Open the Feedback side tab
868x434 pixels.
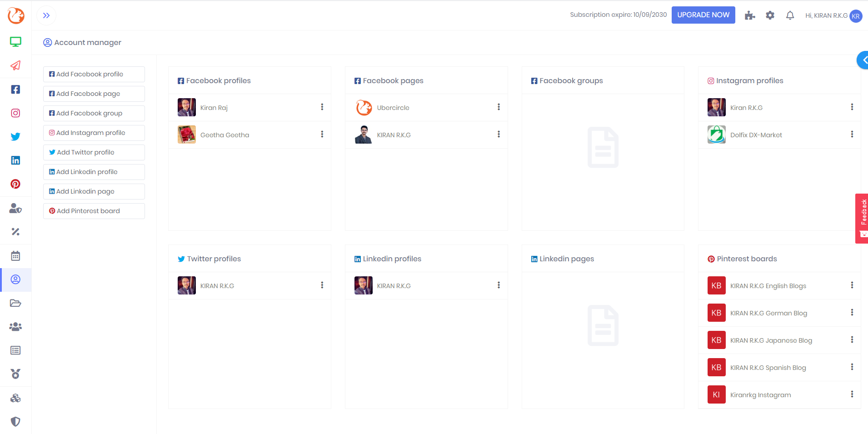coord(862,218)
